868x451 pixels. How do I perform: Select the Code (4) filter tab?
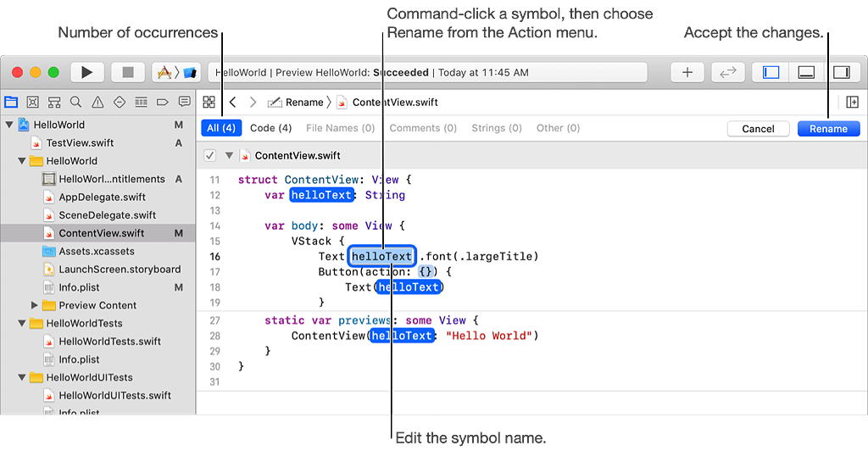270,128
